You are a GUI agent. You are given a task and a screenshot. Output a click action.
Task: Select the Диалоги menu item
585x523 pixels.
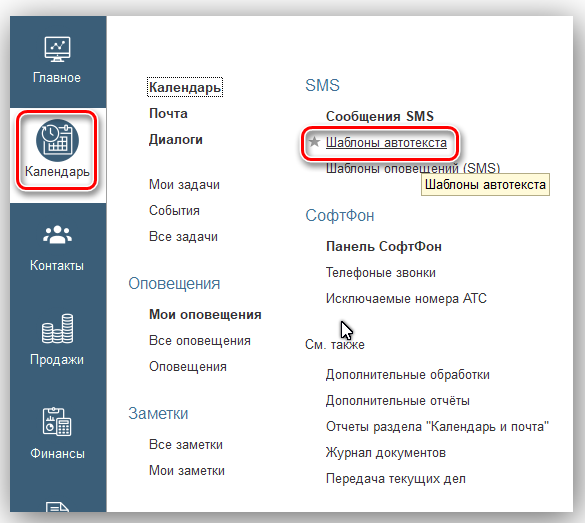coord(176,140)
